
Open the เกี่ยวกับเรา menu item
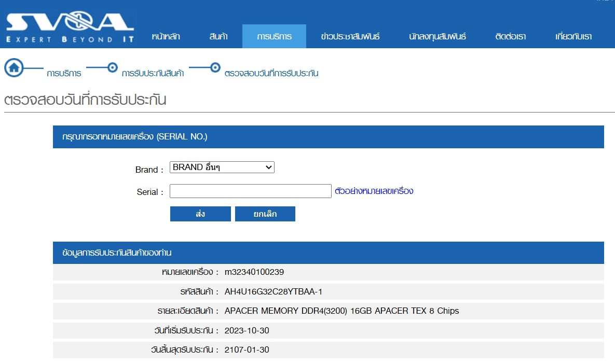click(x=573, y=37)
